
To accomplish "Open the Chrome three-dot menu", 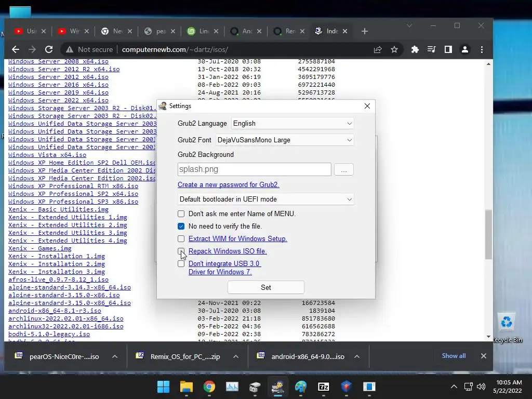I will click(x=482, y=49).
